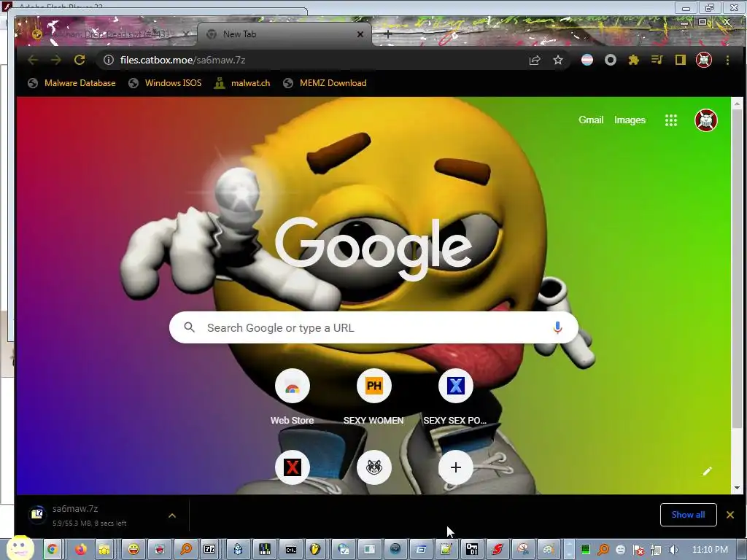Image resolution: width=747 pixels, height=560 pixels.
Task: Click the page scrollbar up arrow
Action: (737, 104)
